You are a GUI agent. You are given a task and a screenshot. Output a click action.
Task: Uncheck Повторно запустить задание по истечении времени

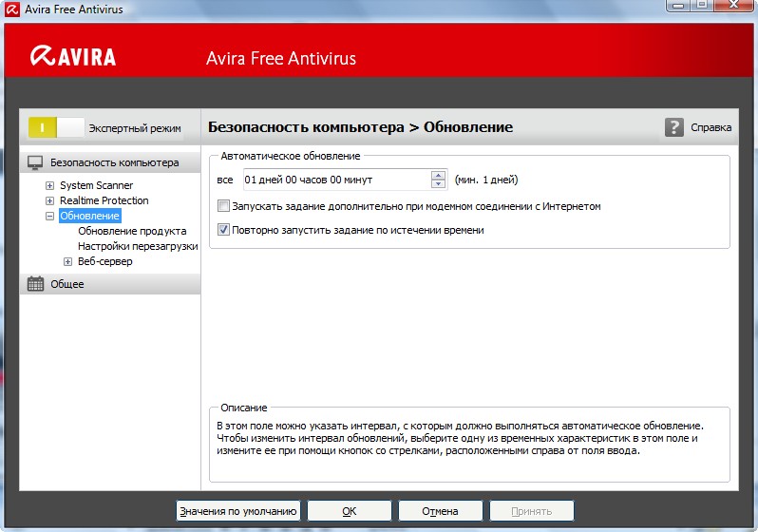pyautogui.click(x=223, y=230)
